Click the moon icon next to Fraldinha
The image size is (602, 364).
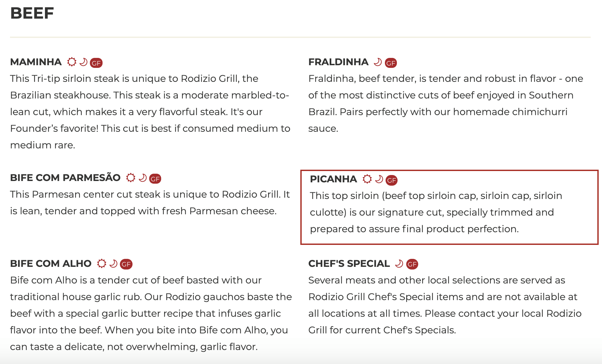point(378,62)
